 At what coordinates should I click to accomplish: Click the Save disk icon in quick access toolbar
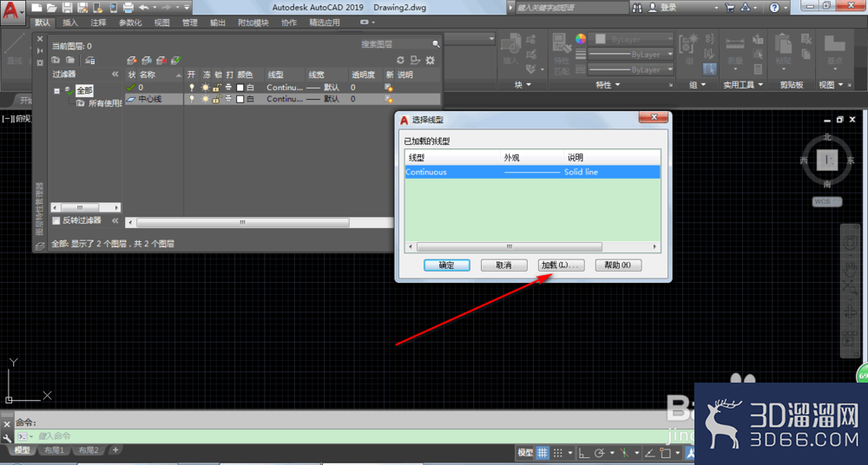coord(67,8)
